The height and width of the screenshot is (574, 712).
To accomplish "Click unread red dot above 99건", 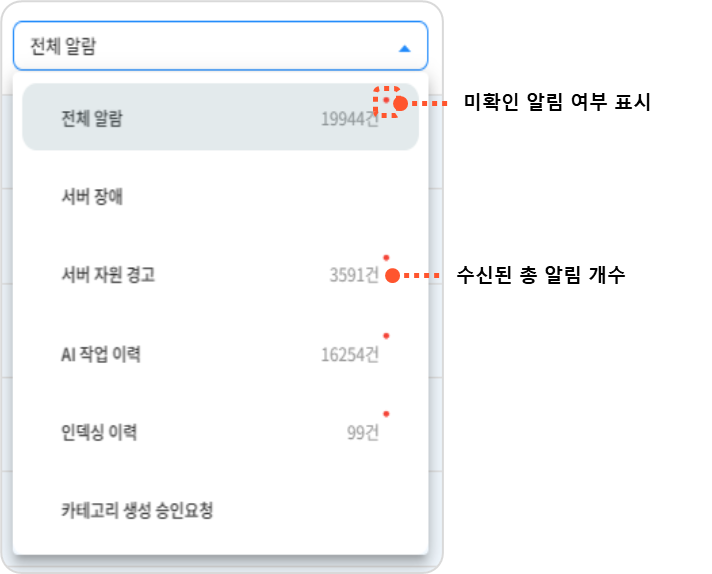I will click(x=386, y=414).
